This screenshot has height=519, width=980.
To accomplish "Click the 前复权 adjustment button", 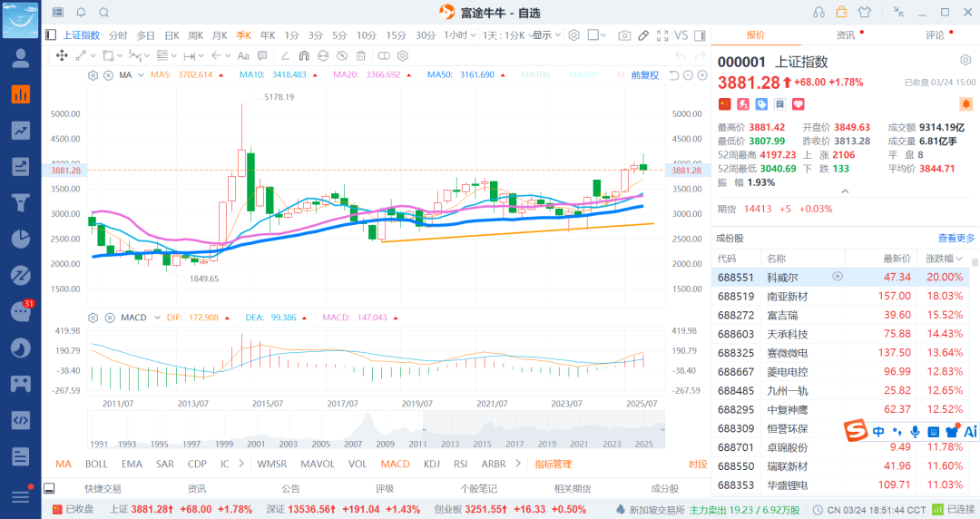I will coord(645,75).
